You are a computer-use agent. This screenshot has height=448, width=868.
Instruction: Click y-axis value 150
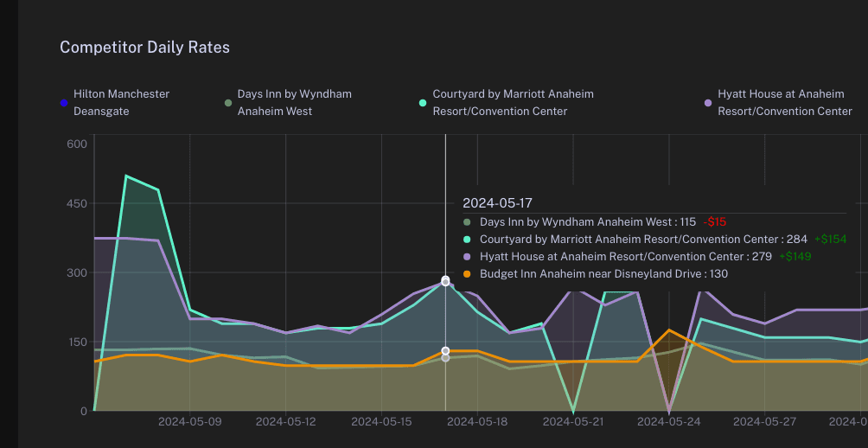77,342
